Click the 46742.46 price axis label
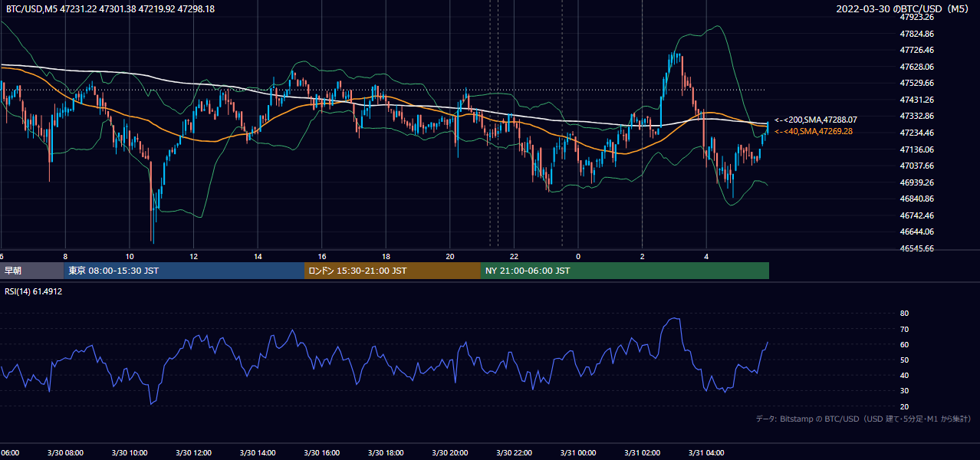Image resolution: width=980 pixels, height=460 pixels. [916, 215]
